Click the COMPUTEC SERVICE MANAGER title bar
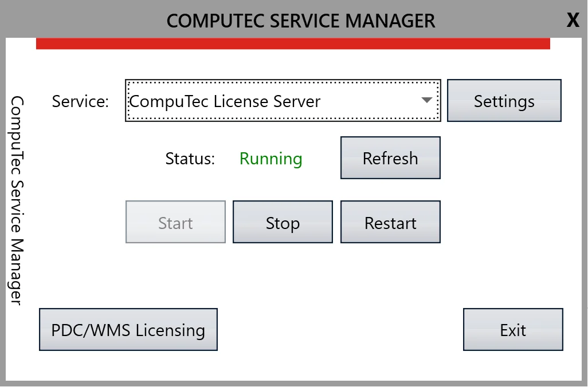 point(300,20)
